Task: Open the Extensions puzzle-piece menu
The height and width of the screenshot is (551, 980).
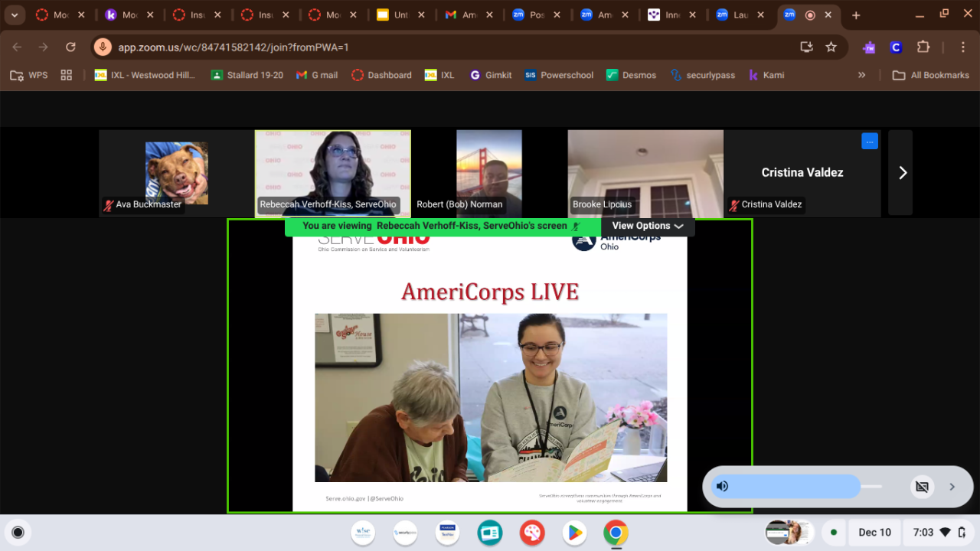Action: click(923, 47)
